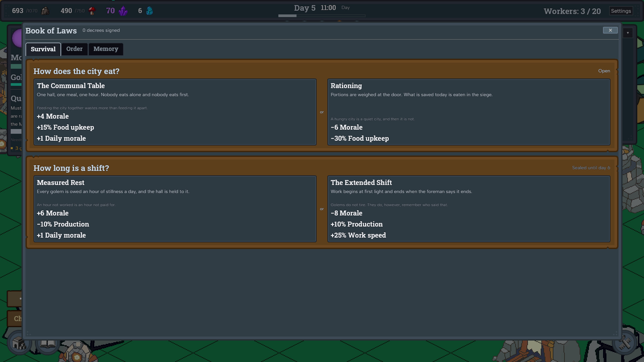Choose the Rationing decree card
644x362 pixels.
point(469,112)
